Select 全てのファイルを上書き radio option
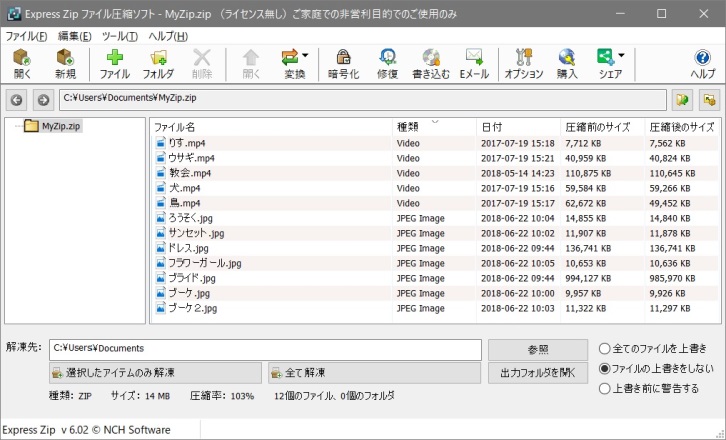The height and width of the screenshot is (440, 726). pyautogui.click(x=653, y=348)
